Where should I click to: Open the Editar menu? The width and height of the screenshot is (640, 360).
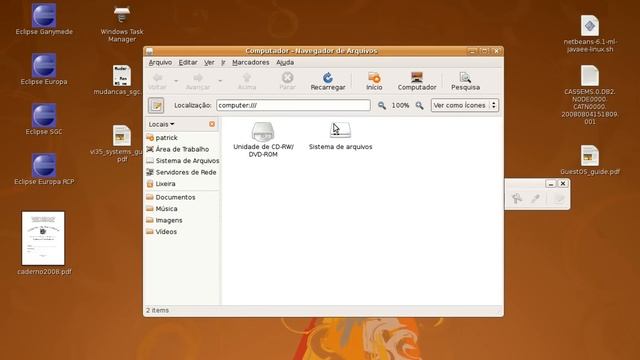(188, 62)
